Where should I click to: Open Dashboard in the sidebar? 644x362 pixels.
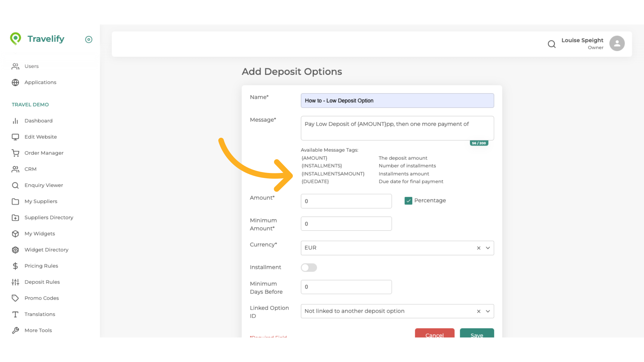click(x=38, y=121)
